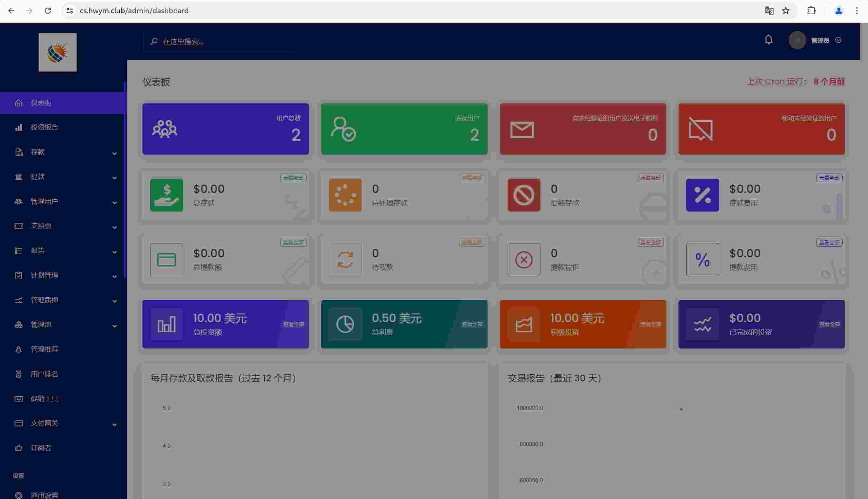Screen dimensions: 868x499
Task: Click the sidebar vertical scrollbar
Action: [125, 178]
